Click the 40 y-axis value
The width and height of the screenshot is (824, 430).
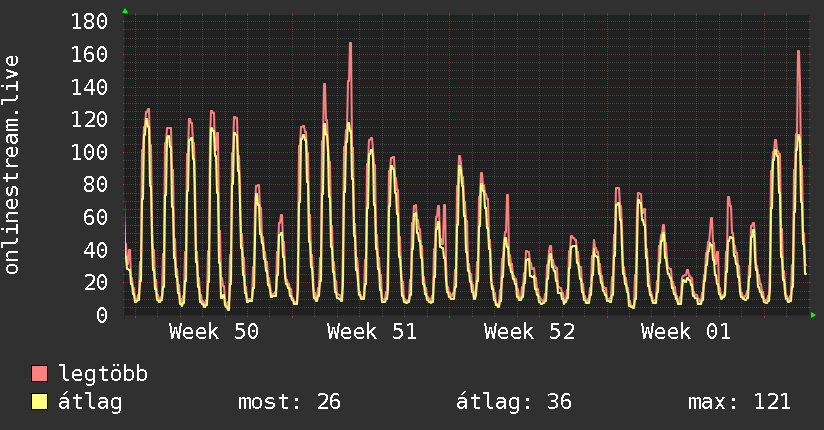point(96,250)
